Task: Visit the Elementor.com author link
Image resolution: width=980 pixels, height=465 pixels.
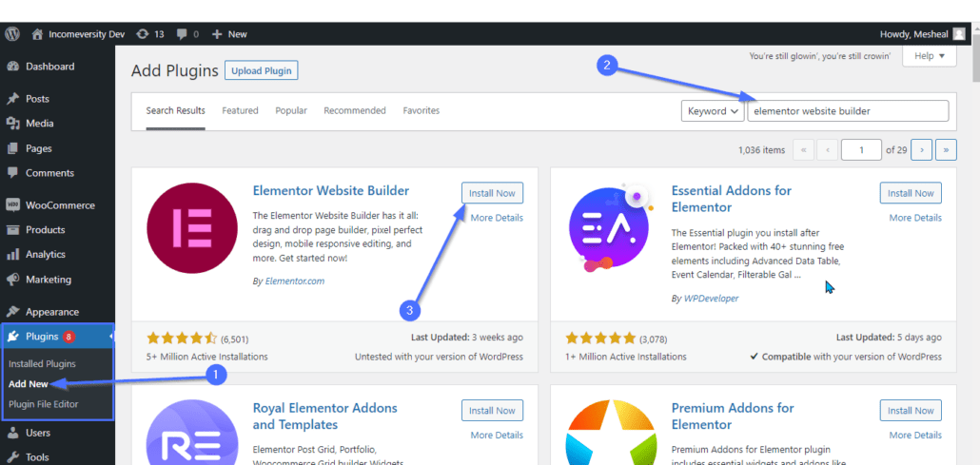Action: pyautogui.click(x=295, y=281)
